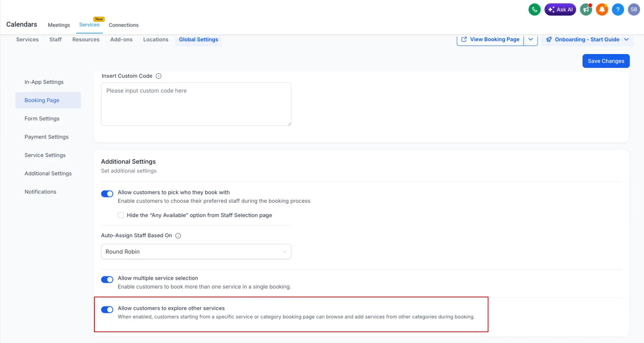644x343 pixels.
Task: Click the custom code input field
Action: tap(196, 104)
